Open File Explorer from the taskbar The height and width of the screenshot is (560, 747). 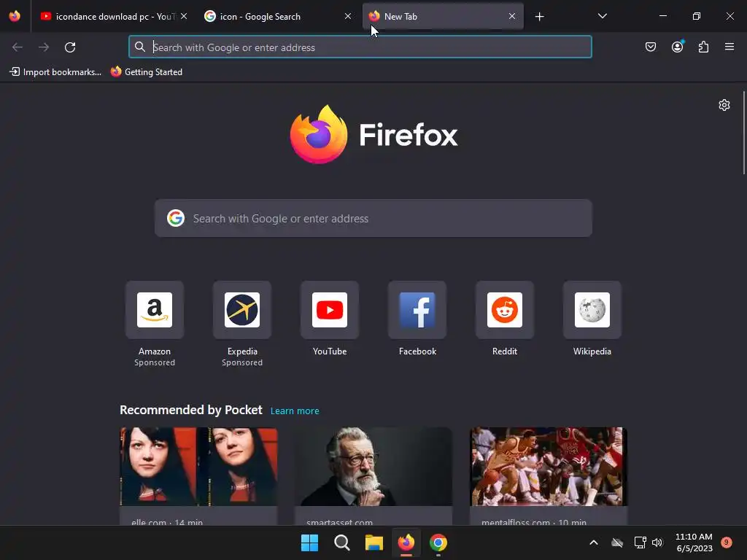pyautogui.click(x=374, y=542)
